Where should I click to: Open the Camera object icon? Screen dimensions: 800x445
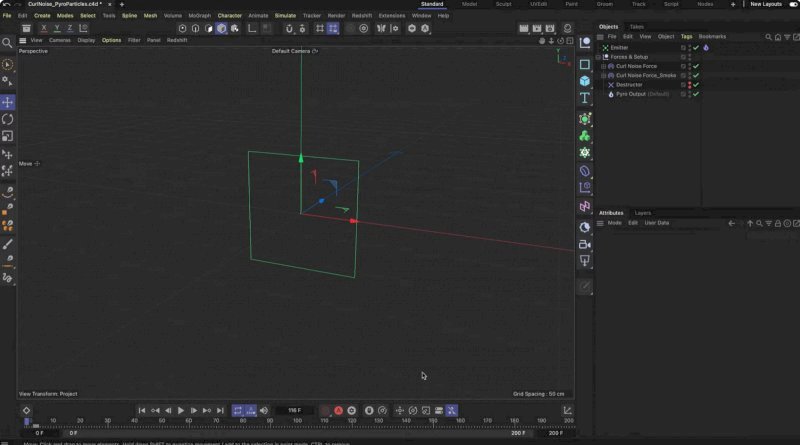point(585,244)
